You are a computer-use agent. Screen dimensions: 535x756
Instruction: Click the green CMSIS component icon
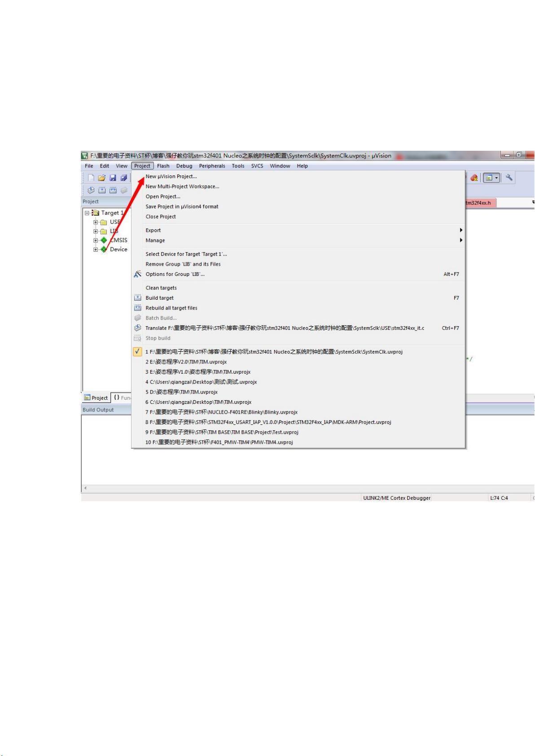pos(104,240)
